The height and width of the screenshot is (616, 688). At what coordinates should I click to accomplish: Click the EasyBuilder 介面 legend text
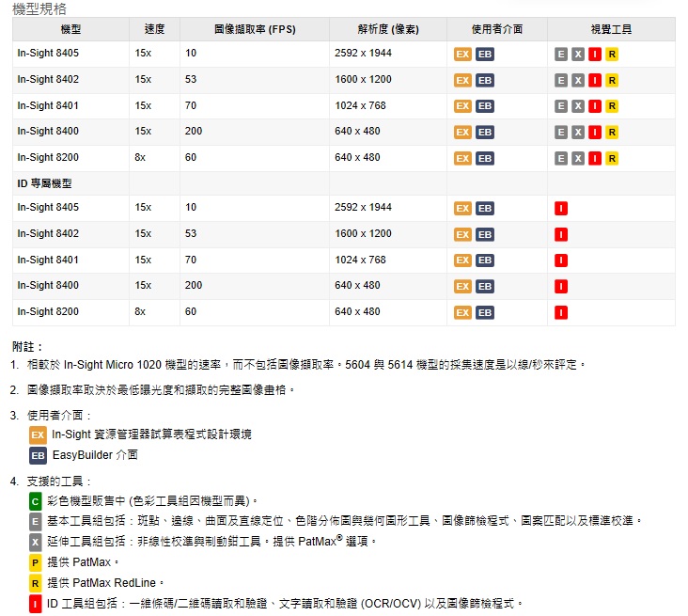click(95, 455)
